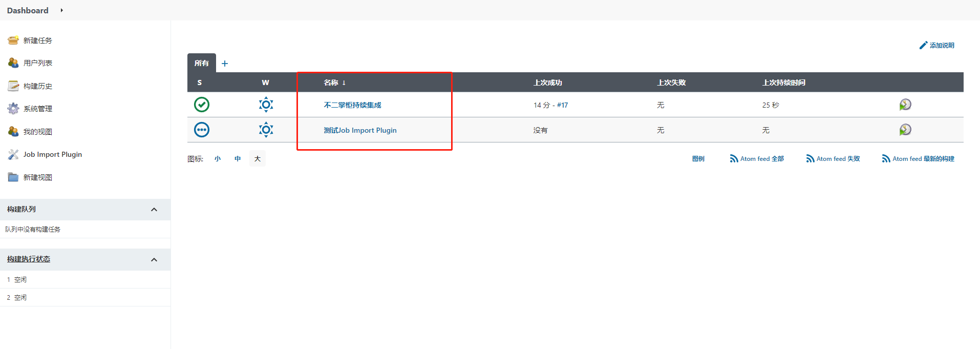Open the Atom feed 失败 link
980x349 pixels.
[838, 159]
